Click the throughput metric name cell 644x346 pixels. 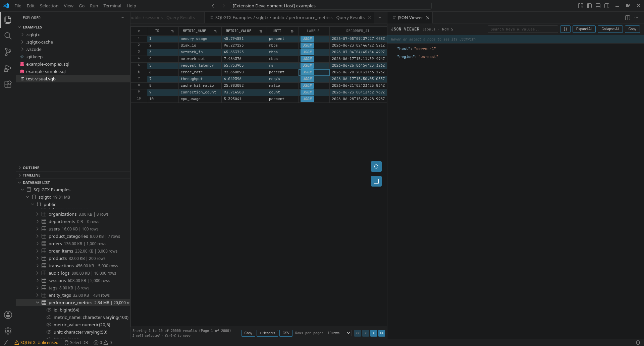tap(200, 79)
